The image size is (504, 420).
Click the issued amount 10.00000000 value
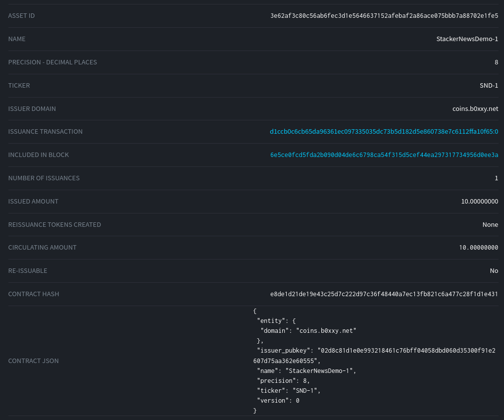[x=479, y=202]
